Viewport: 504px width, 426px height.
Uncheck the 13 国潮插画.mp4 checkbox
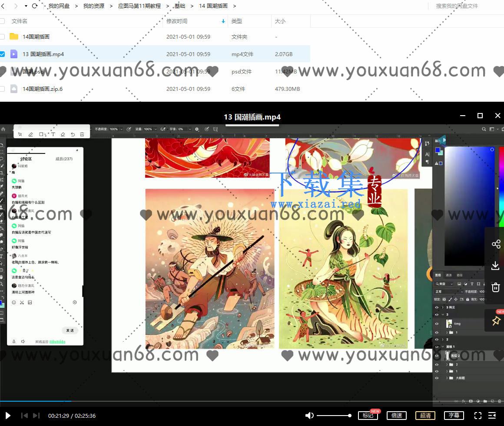point(2,54)
